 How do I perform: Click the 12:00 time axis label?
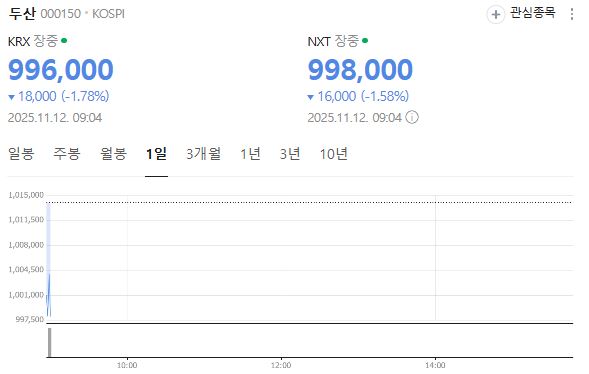tap(281, 365)
